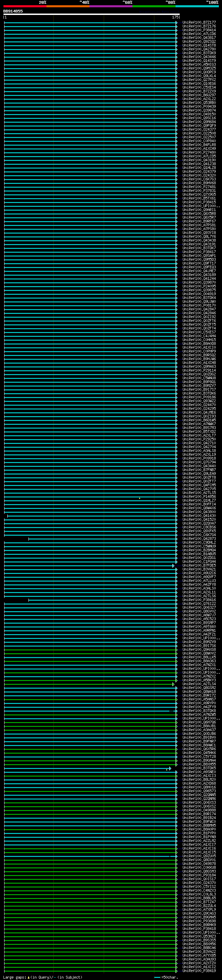Select the UniRef100_A5HIG3 label
Image resolution: width=222 pixels, height=980 pixels.
tap(199, 65)
